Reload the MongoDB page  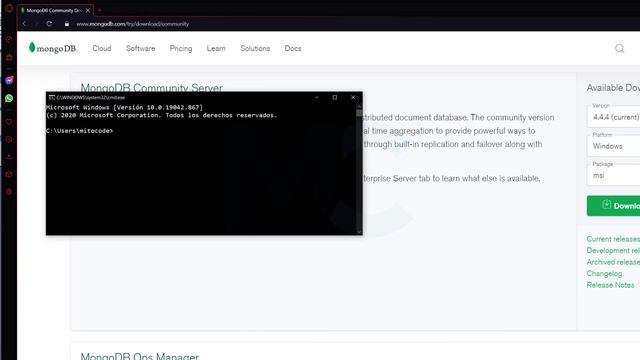(49, 24)
